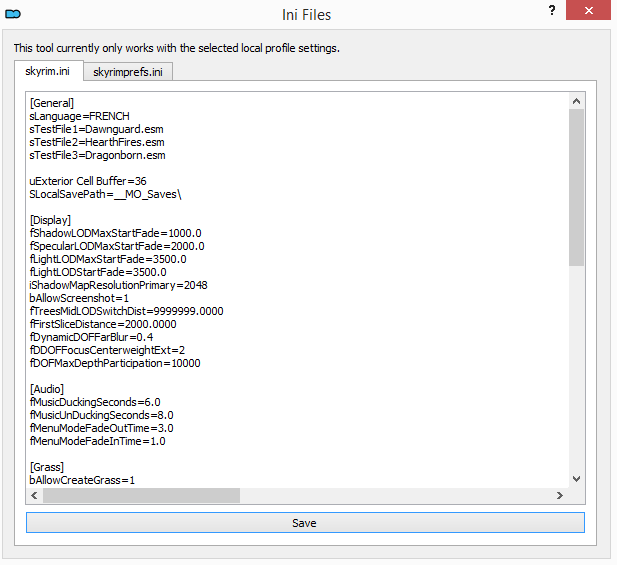Click horizontal scrollbar track right of thumb
617x565 pixels.
click(x=396, y=495)
